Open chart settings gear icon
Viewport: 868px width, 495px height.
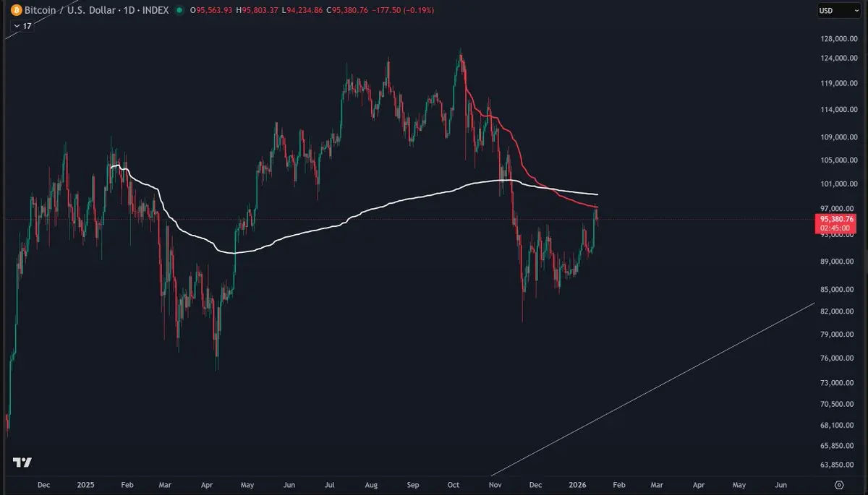tap(839, 485)
